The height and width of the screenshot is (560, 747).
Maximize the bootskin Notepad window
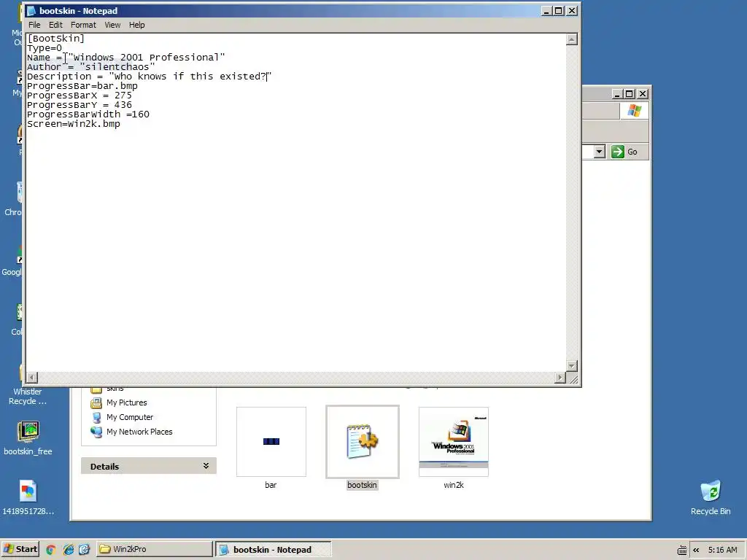558,10
